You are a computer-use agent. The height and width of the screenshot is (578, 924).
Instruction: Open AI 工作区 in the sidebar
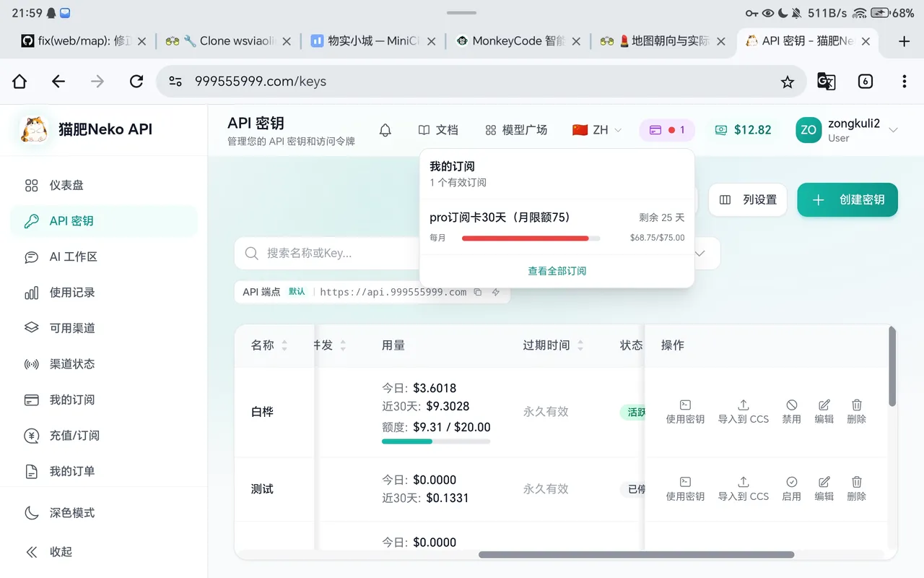pyautogui.click(x=104, y=256)
